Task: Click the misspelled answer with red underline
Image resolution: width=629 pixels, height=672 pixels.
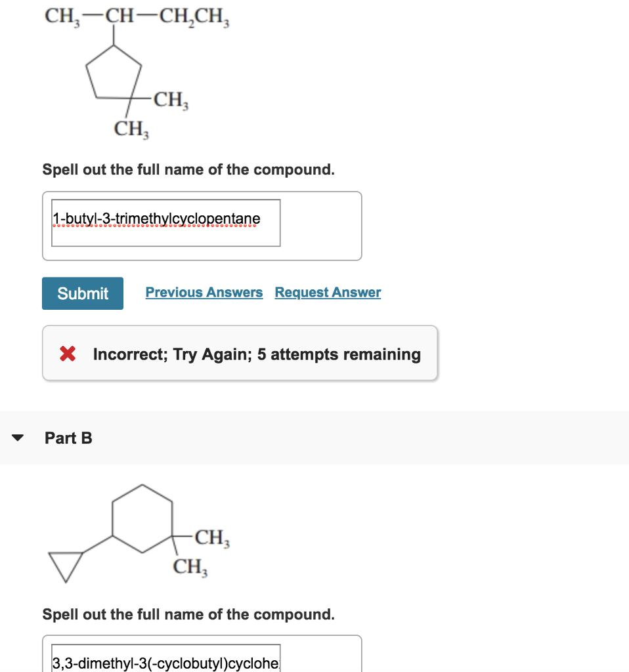Action: 155,217
